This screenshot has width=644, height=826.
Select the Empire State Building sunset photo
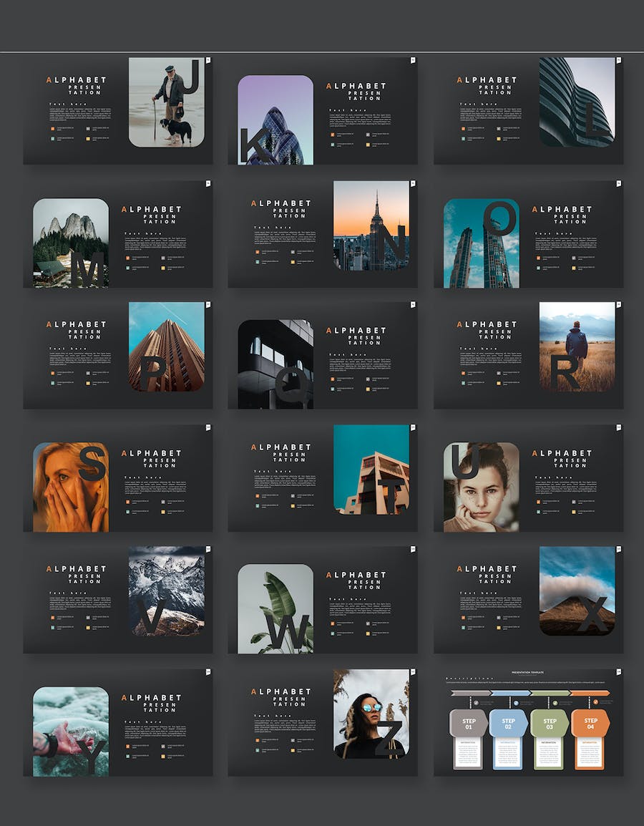pos(371,225)
